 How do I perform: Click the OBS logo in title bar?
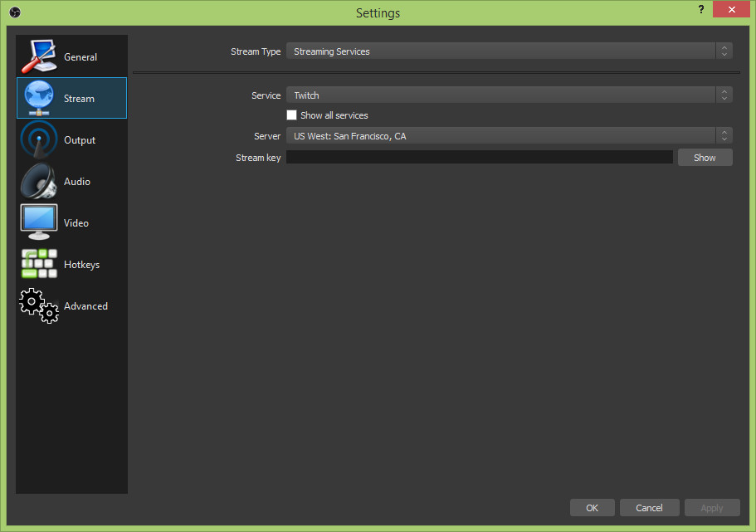(x=15, y=12)
